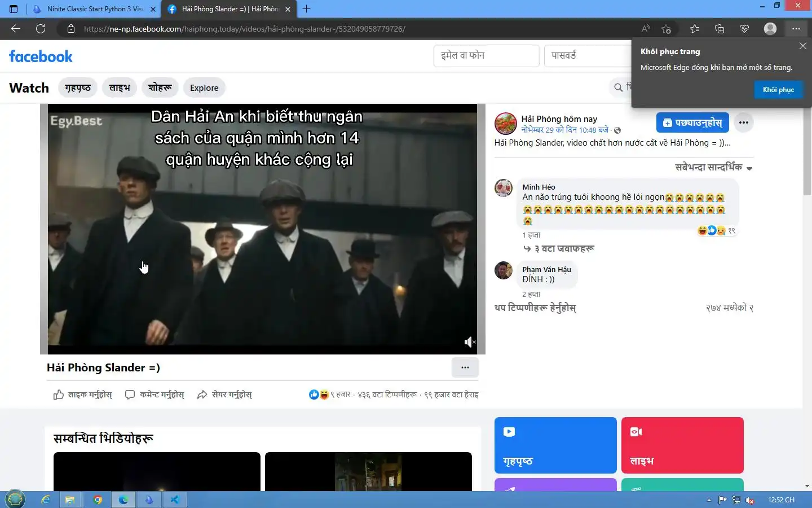The height and width of the screenshot is (508, 812).
Task: Open the गृहपृष्ठ Watch tab
Action: click(x=78, y=87)
